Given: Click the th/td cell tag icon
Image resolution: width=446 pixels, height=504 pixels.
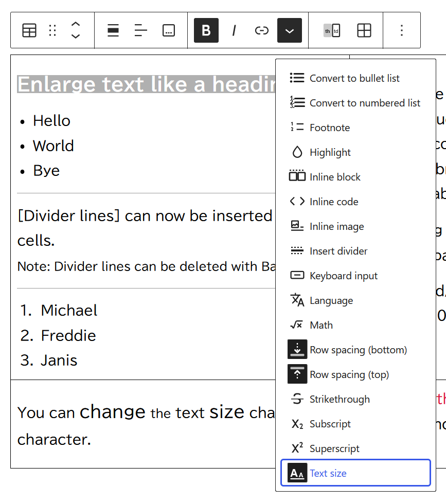Looking at the screenshot, I should (331, 30).
